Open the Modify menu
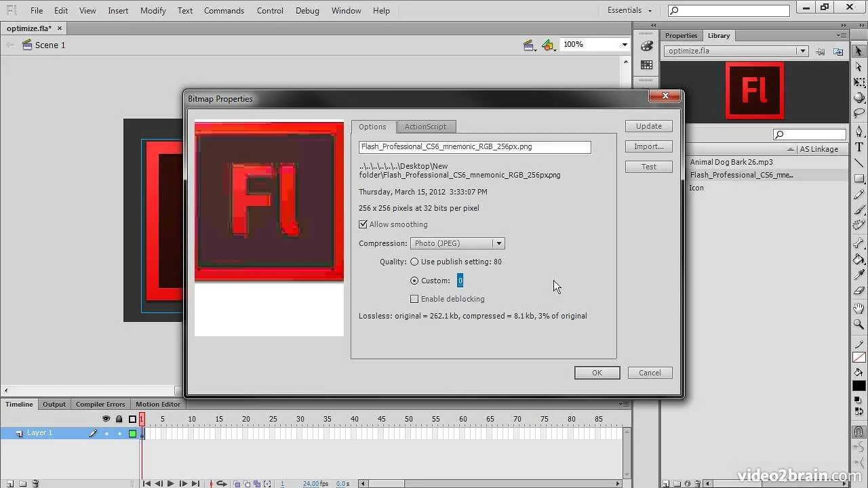 coord(153,11)
